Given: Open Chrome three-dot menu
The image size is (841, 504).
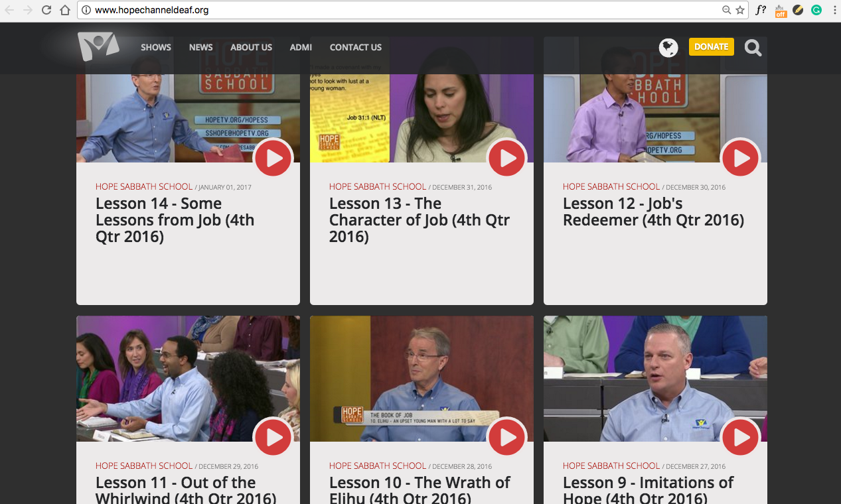Looking at the screenshot, I should [x=834, y=10].
